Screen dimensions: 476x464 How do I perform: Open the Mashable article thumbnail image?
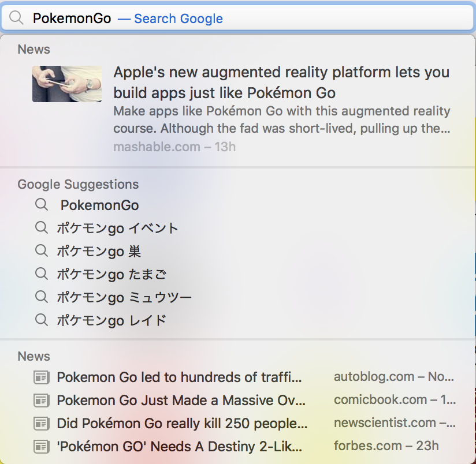tap(67, 84)
